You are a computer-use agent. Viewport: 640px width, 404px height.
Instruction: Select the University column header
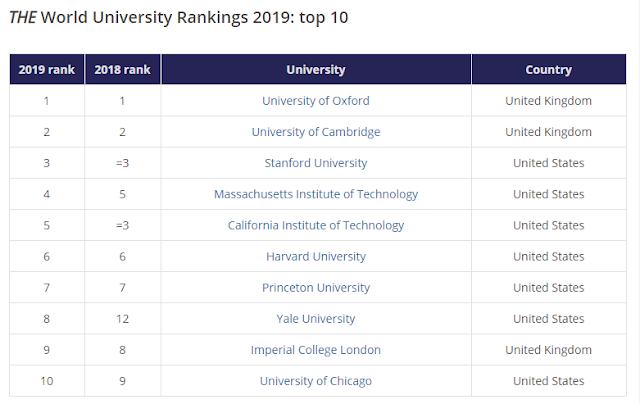pyautogui.click(x=315, y=70)
